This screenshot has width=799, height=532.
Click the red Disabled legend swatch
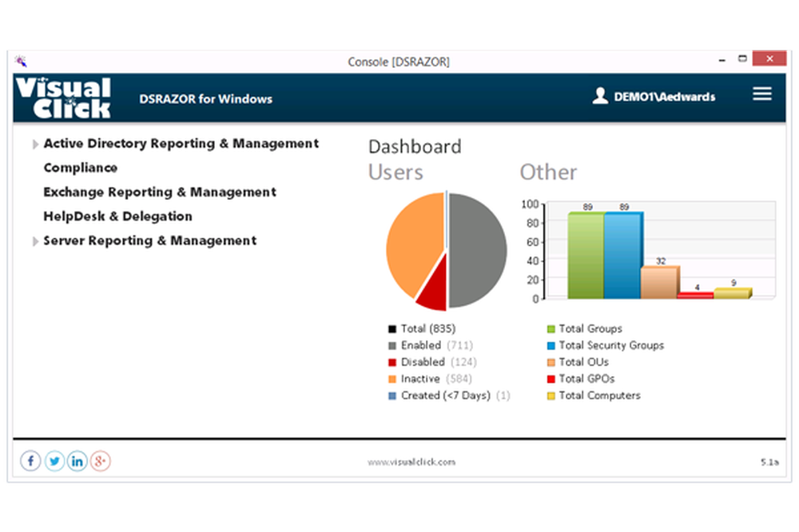point(392,363)
